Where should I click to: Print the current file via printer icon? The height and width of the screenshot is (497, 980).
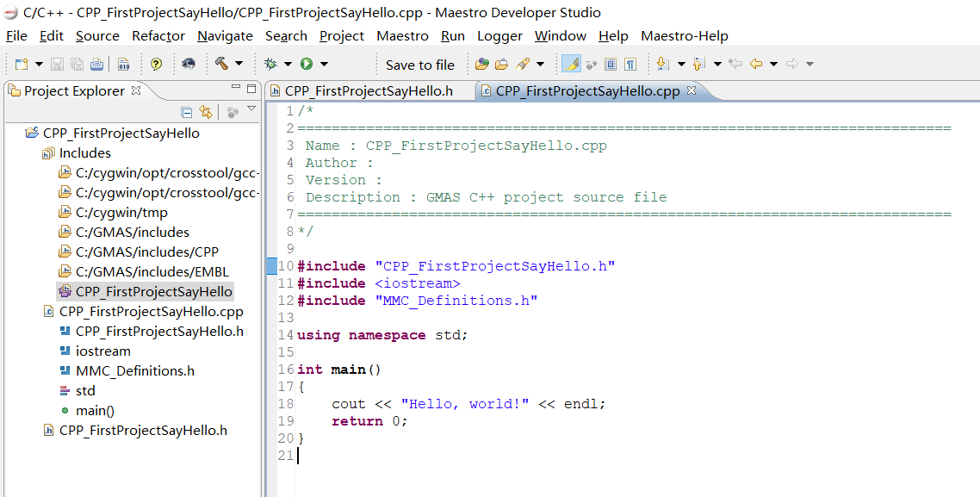tap(96, 64)
